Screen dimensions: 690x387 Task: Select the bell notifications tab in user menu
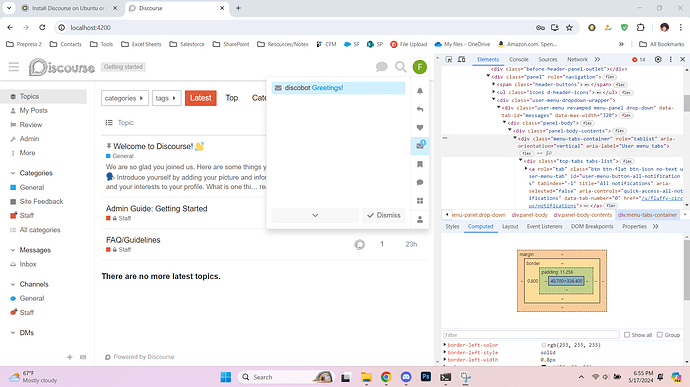[x=420, y=91]
